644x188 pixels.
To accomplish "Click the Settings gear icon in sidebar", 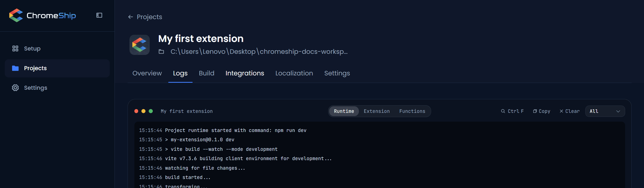I will click(x=15, y=88).
